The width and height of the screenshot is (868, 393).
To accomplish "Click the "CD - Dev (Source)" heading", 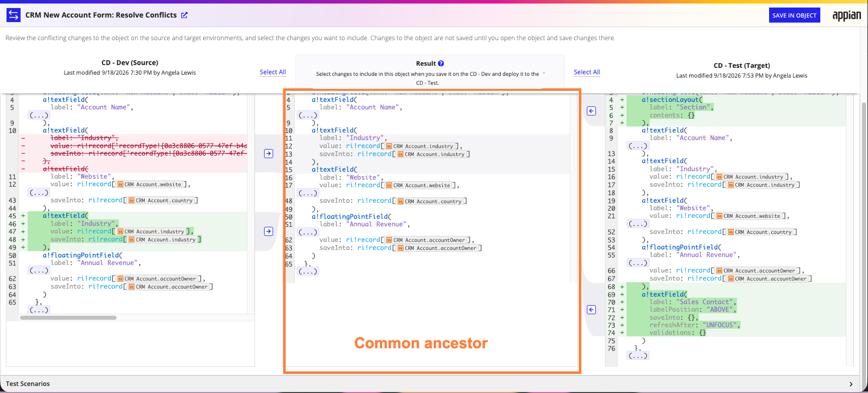I will tap(130, 63).
